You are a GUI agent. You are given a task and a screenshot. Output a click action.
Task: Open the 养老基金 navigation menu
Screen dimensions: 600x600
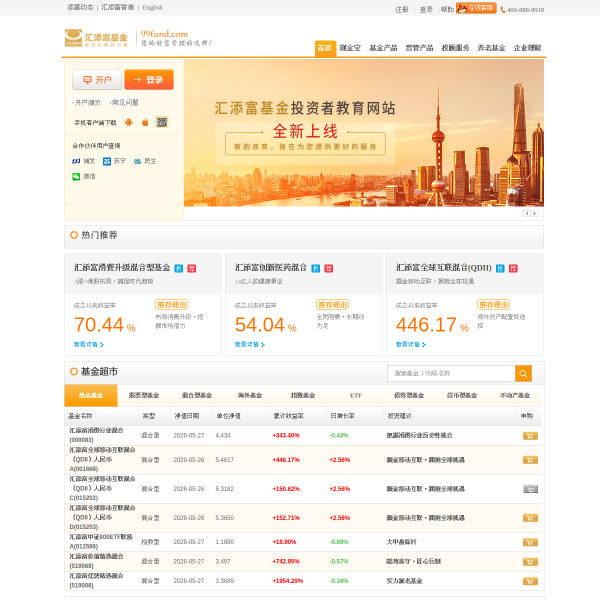(491, 48)
